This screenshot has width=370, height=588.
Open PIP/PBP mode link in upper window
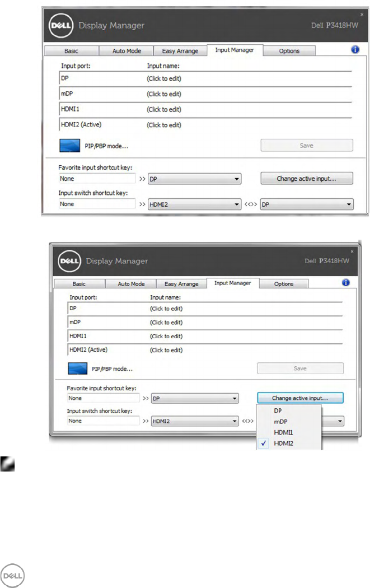tap(106, 146)
